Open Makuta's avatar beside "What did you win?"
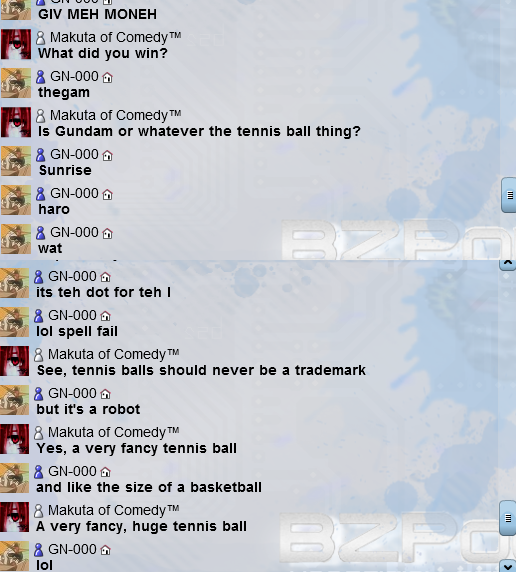The width and height of the screenshot is (516, 572). pos(16,44)
